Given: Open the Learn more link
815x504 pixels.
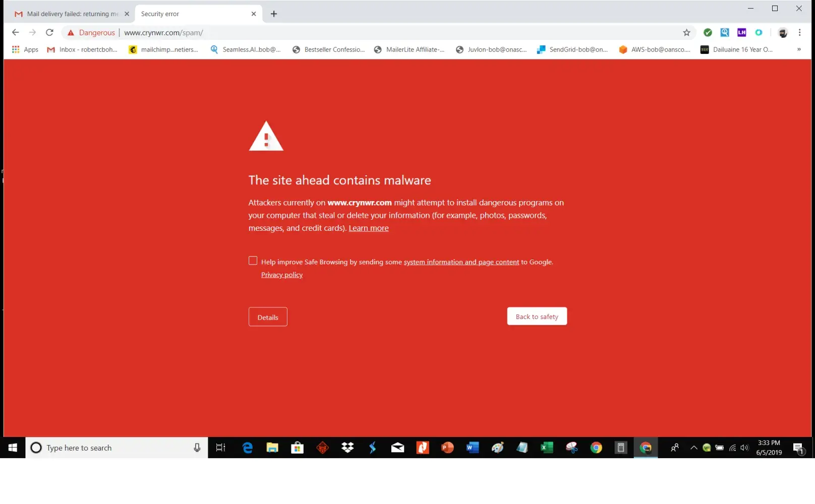Looking at the screenshot, I should 369,228.
